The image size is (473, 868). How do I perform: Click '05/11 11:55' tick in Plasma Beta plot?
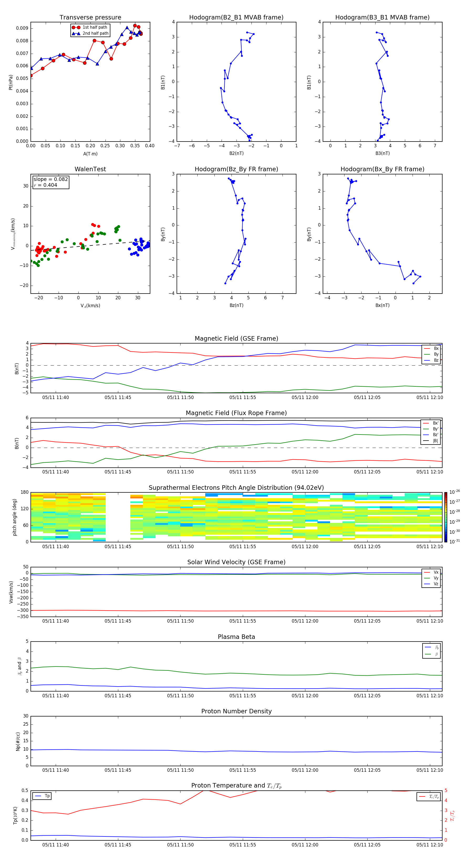point(242,696)
